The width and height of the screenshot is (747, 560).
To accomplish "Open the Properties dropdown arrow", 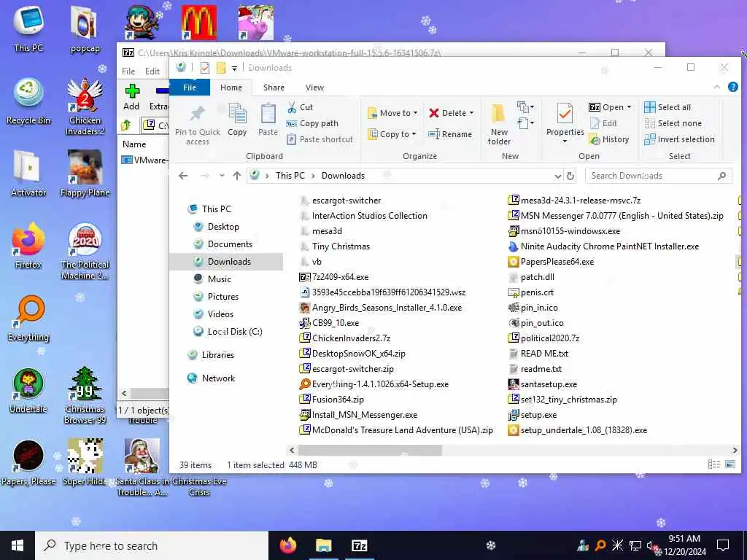I will click(565, 141).
